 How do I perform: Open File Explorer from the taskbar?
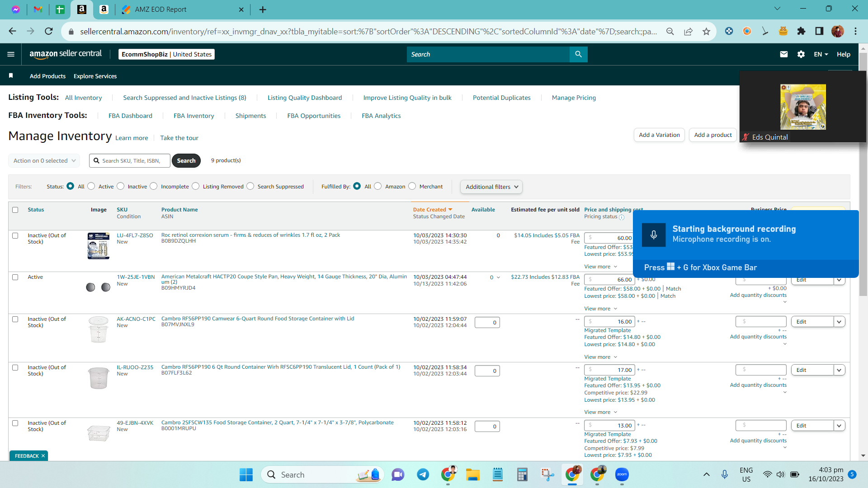click(x=473, y=474)
